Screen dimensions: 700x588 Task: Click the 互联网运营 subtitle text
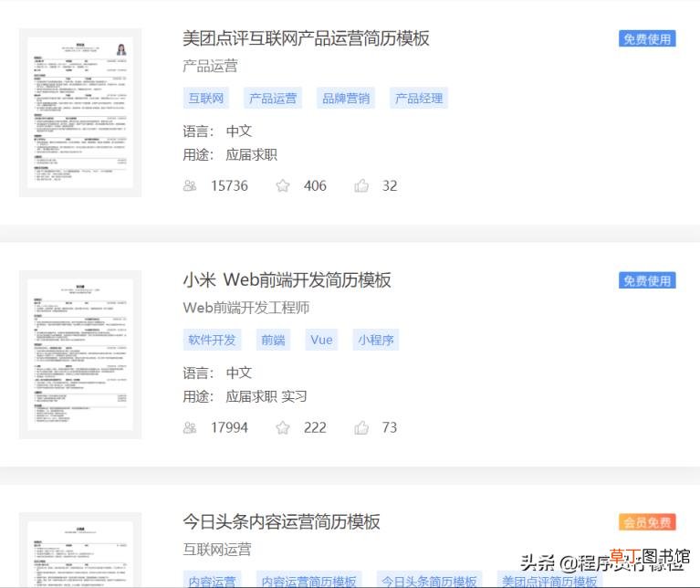point(217,549)
